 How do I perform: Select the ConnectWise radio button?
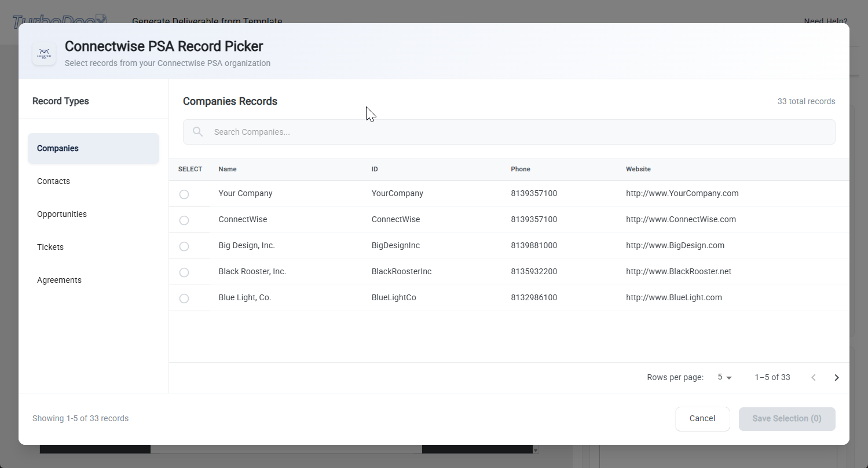click(184, 220)
